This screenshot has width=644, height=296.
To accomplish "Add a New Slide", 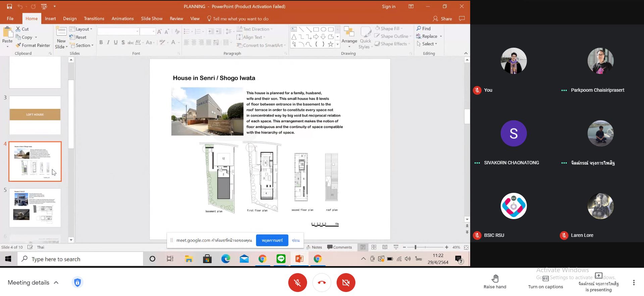I will [61, 37].
